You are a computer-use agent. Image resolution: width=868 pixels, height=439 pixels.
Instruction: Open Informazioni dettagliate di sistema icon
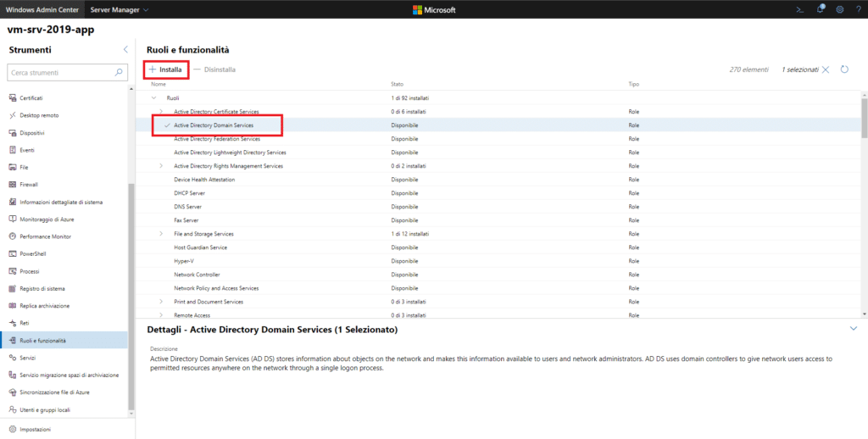(13, 202)
